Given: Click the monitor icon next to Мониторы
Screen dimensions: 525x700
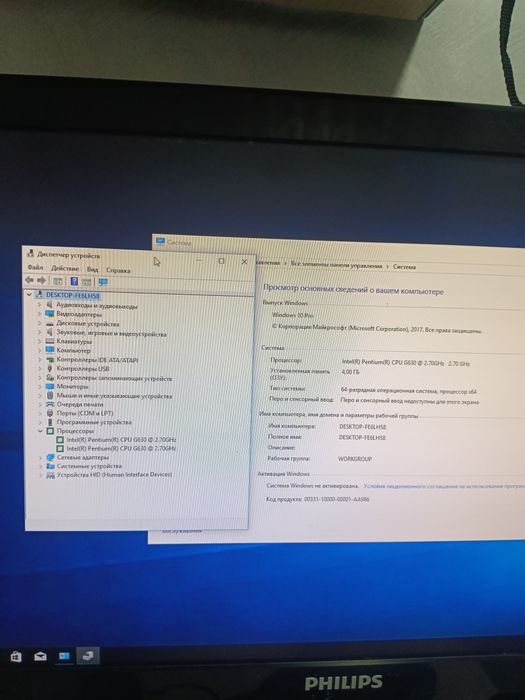Looking at the screenshot, I should tap(50, 386).
